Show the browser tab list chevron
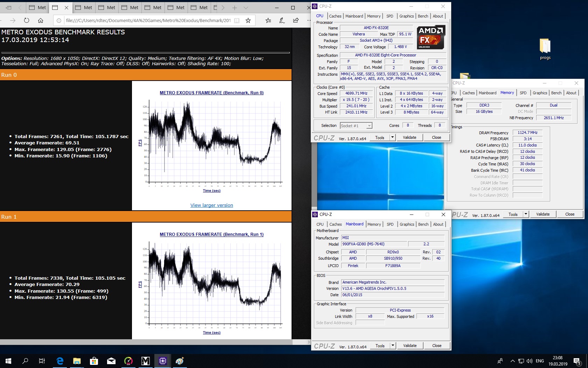This screenshot has width=588, height=368. pyautogui.click(x=246, y=7)
